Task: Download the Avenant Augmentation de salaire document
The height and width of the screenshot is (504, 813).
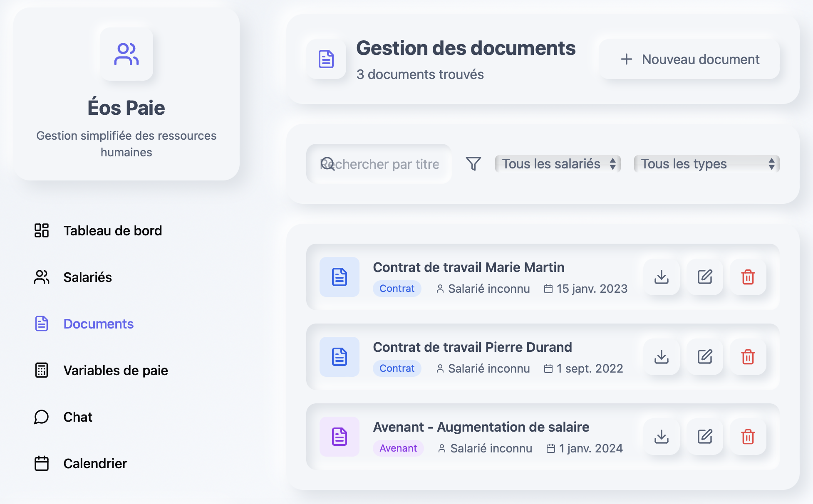Action: (662, 437)
